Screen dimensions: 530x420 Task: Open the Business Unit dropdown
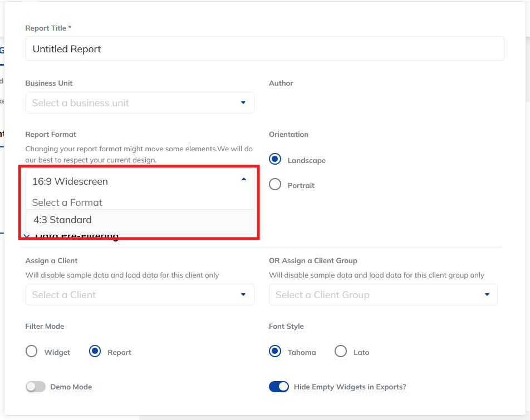[140, 103]
